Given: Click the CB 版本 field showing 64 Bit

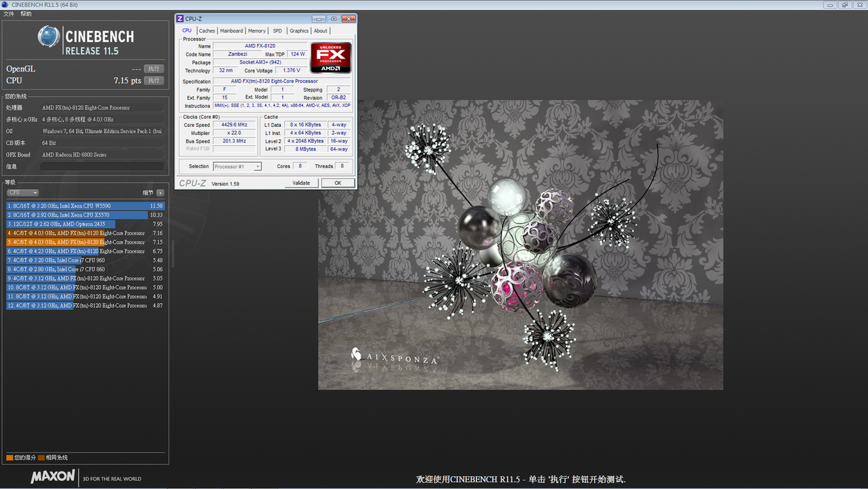Looking at the screenshot, I should pos(102,143).
